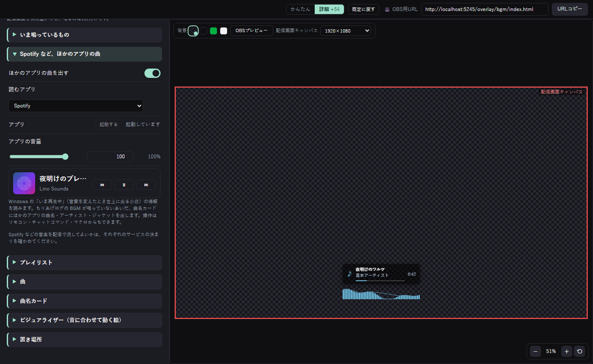593x364 pixels.
Task: Click the audio visualizer bars in preview
Action: 381,294
